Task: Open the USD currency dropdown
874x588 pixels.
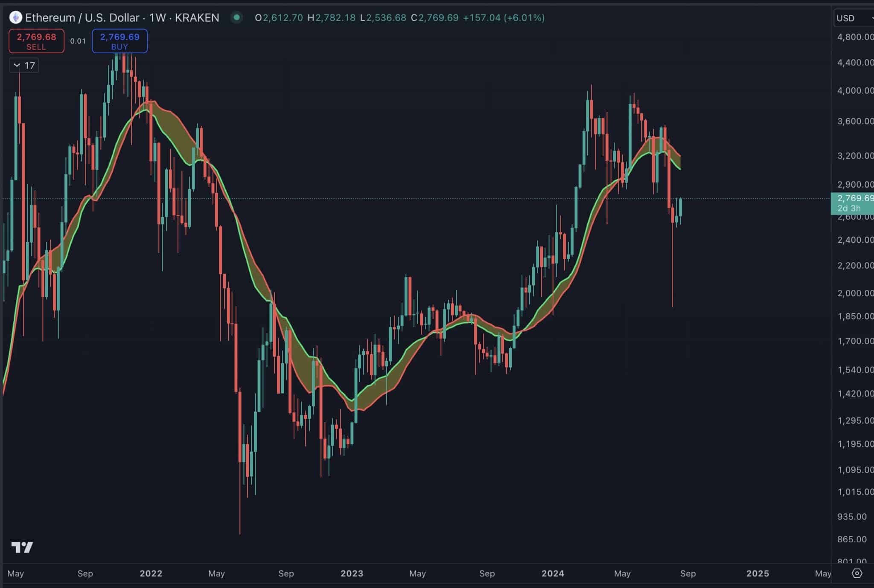Action: coord(854,18)
